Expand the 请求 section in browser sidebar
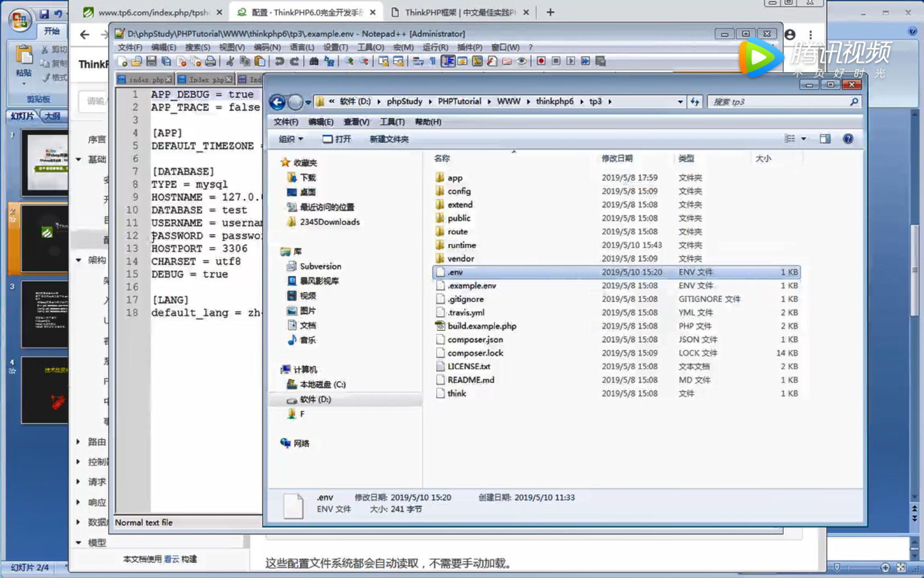This screenshot has width=924, height=578. tap(78, 482)
